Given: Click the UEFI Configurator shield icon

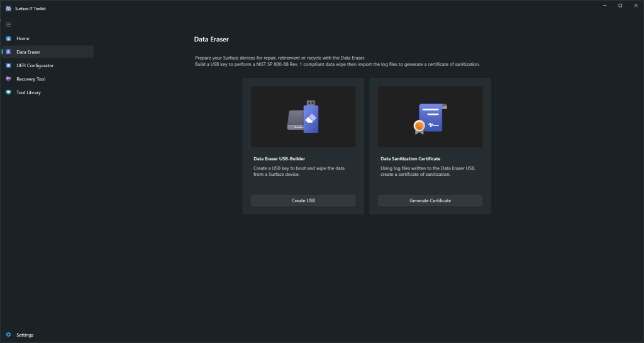Looking at the screenshot, I should [x=8, y=65].
